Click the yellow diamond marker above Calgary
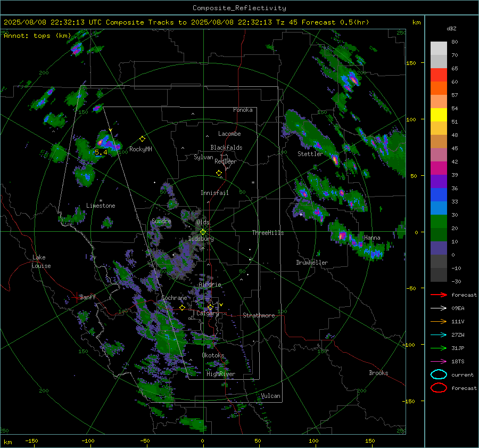This screenshot has width=479, height=448. 210,307
